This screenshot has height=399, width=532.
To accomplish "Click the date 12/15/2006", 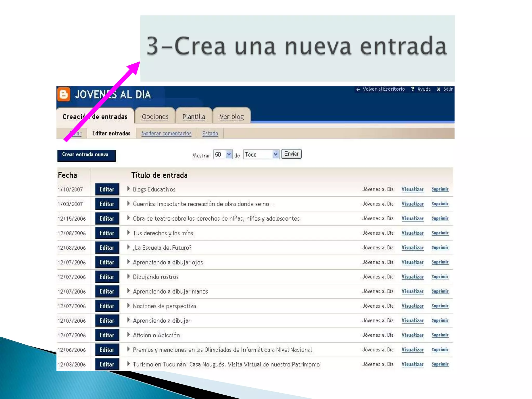I will [72, 218].
